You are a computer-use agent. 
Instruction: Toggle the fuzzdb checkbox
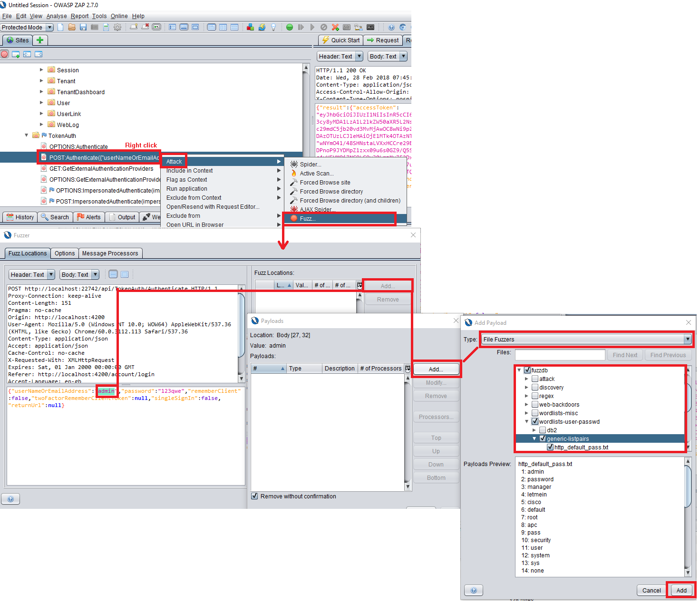(527, 370)
